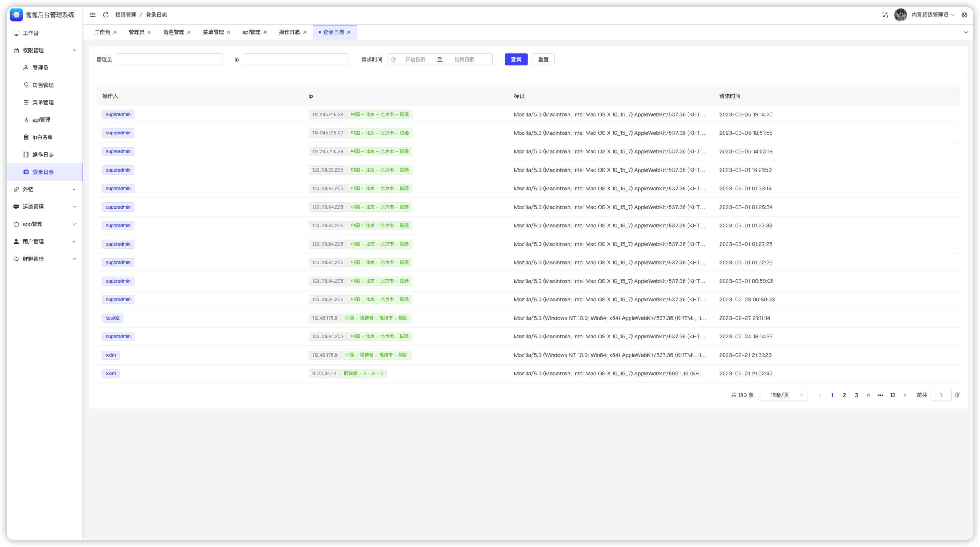Go to next page arrow
The width and height of the screenshot is (980, 547).
[x=905, y=395]
